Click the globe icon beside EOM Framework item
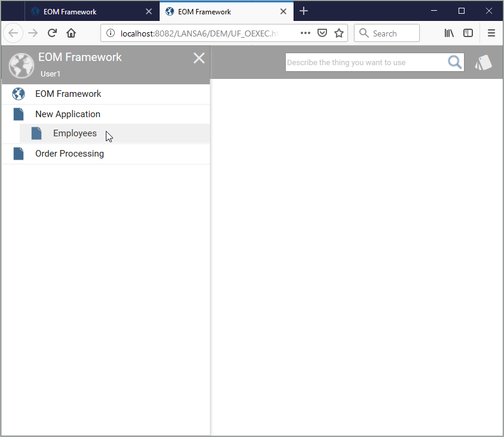The width and height of the screenshot is (504, 437). 19,94
